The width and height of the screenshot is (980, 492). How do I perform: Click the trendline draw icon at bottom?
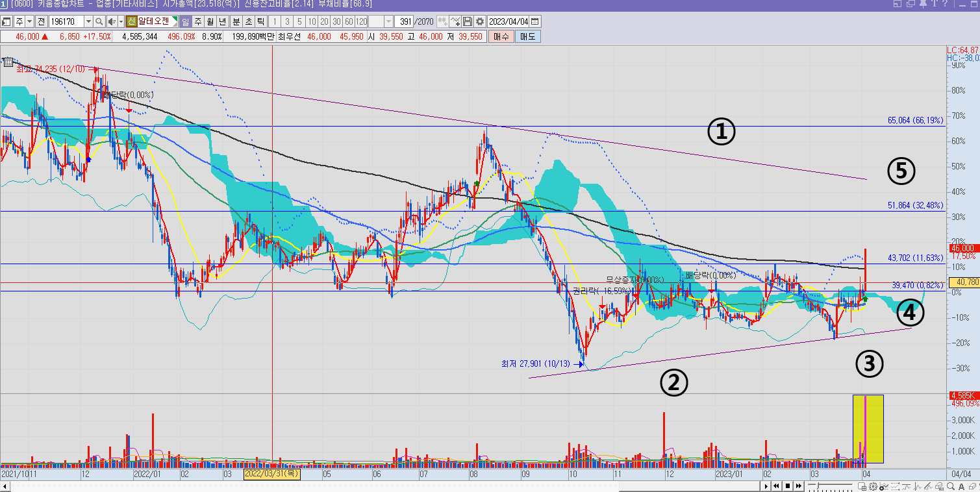928,486
